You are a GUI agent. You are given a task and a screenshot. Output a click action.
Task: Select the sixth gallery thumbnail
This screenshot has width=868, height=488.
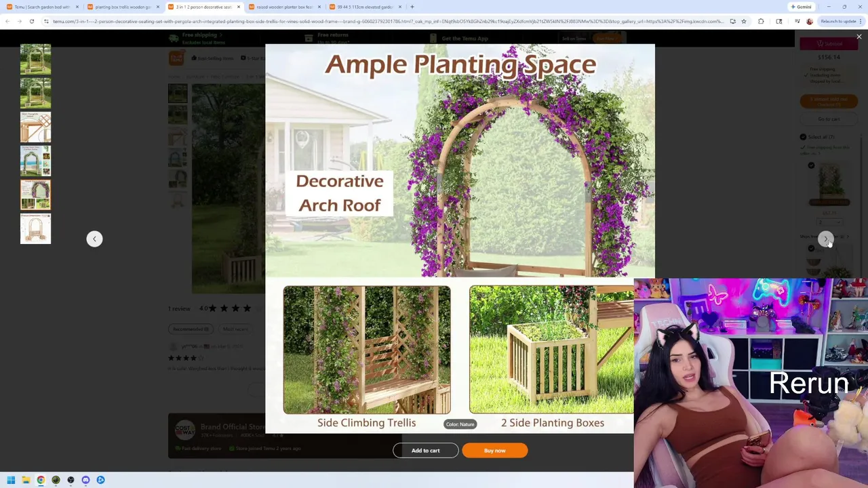tap(35, 228)
